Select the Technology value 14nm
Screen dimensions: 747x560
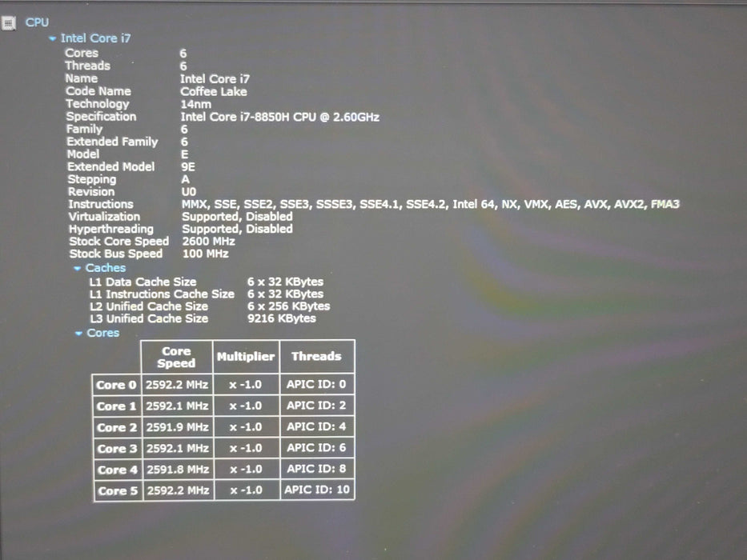[196, 104]
